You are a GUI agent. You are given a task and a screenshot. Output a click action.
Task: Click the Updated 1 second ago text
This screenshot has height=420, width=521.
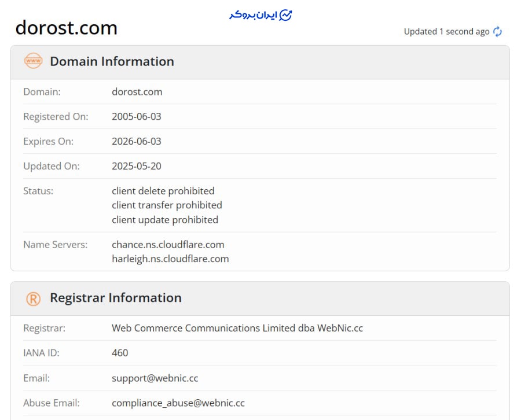(x=446, y=32)
